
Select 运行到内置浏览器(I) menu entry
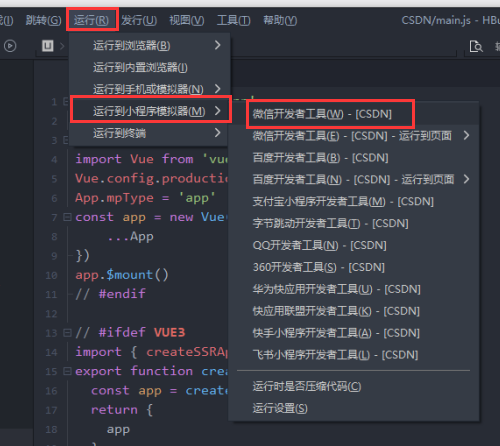pos(149,67)
